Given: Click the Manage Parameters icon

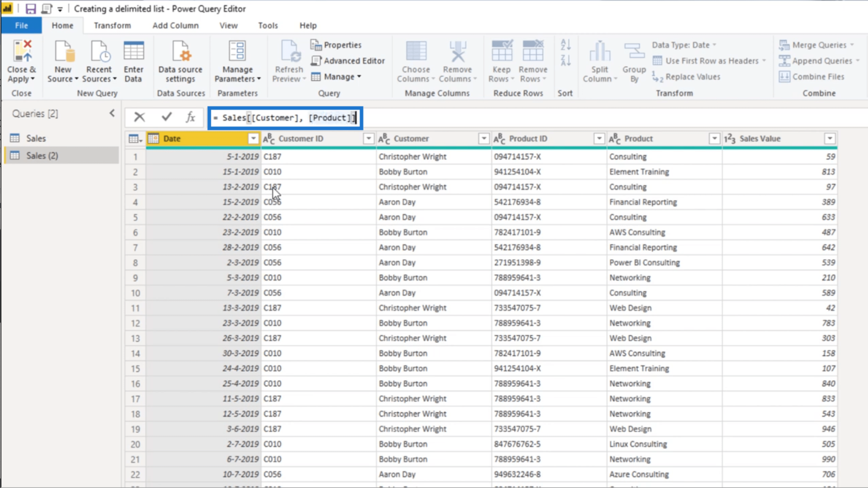Looking at the screenshot, I should tap(237, 52).
